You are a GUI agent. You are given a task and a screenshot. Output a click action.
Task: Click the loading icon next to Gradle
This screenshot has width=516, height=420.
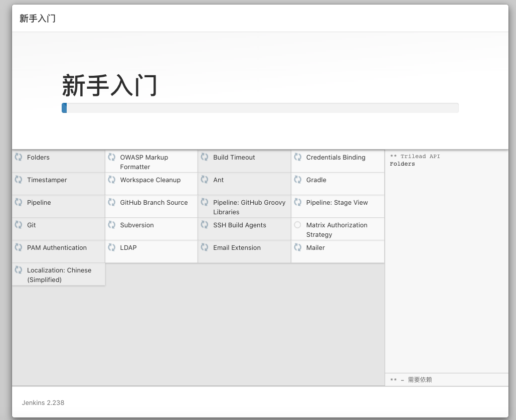click(x=298, y=180)
